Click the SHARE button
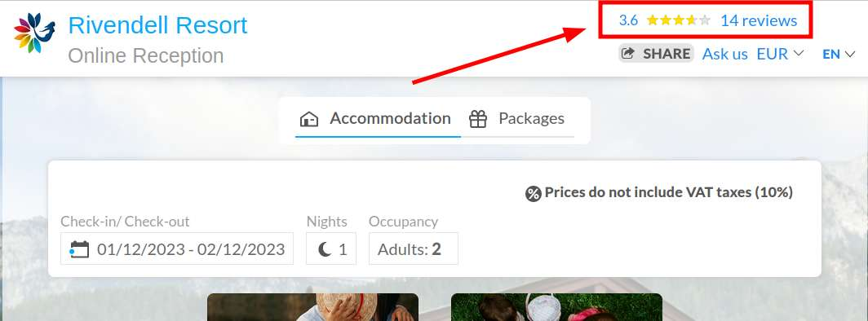The image size is (868, 321). tap(656, 54)
